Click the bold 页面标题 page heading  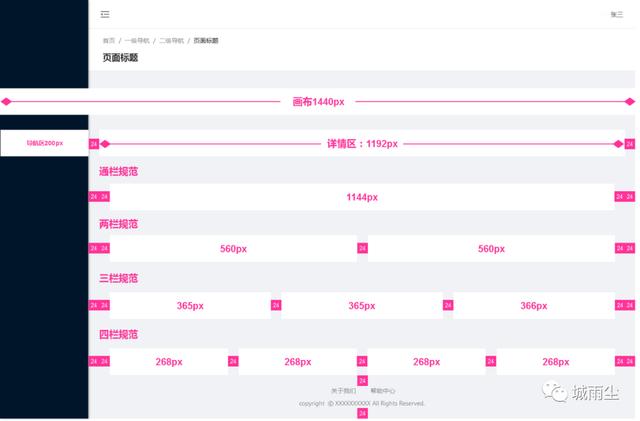120,58
